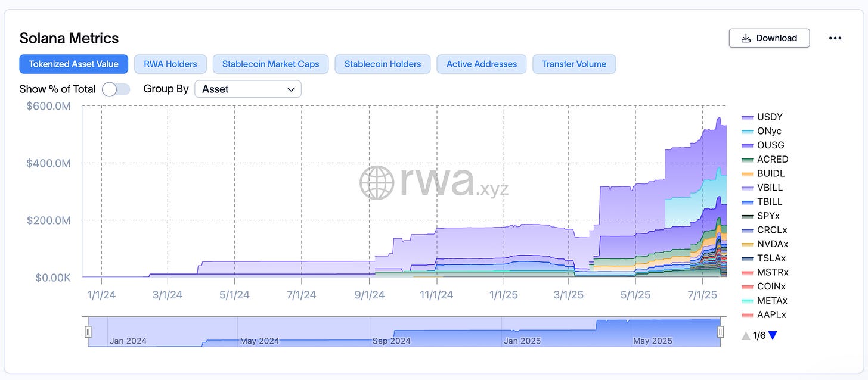Click the MSTRx legend entry
Image resolution: width=868 pixels, height=380 pixels.
coord(765,272)
